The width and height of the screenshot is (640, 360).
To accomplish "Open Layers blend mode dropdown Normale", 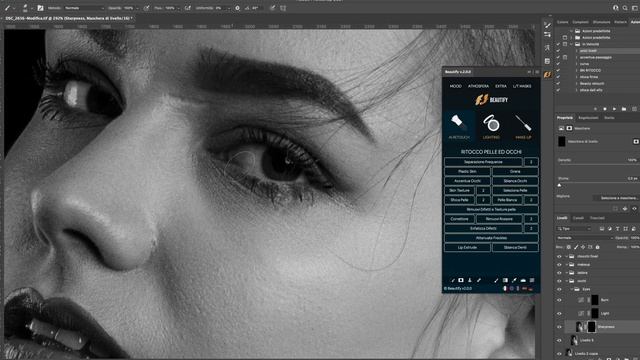I will [x=584, y=238].
